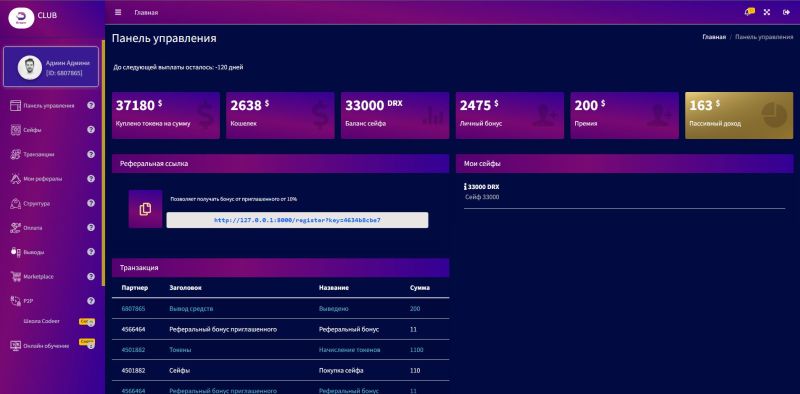This screenshot has height=394, width=800.
Task: Click the info icon beside 33000 DRX safe
Action: (x=465, y=187)
